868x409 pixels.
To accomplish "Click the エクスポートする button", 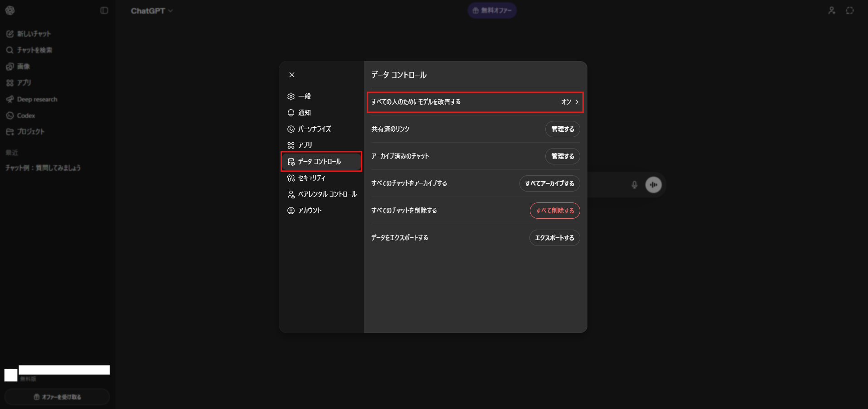I will pyautogui.click(x=554, y=238).
